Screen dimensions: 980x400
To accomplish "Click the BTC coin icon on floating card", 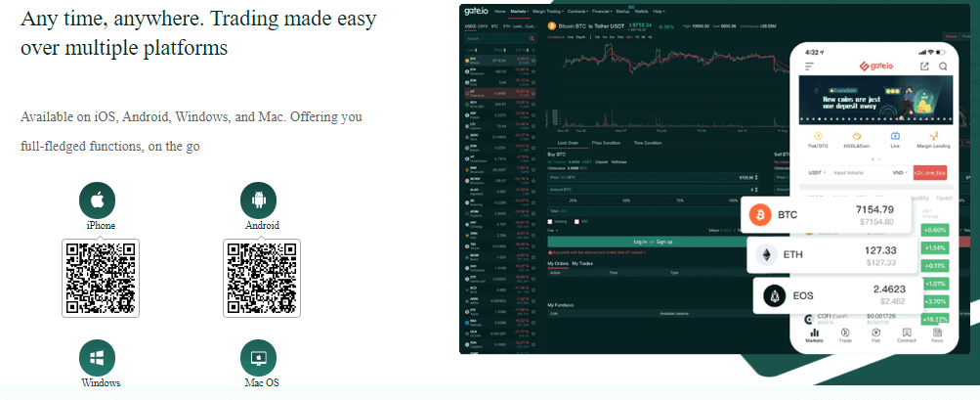I will click(x=760, y=215).
